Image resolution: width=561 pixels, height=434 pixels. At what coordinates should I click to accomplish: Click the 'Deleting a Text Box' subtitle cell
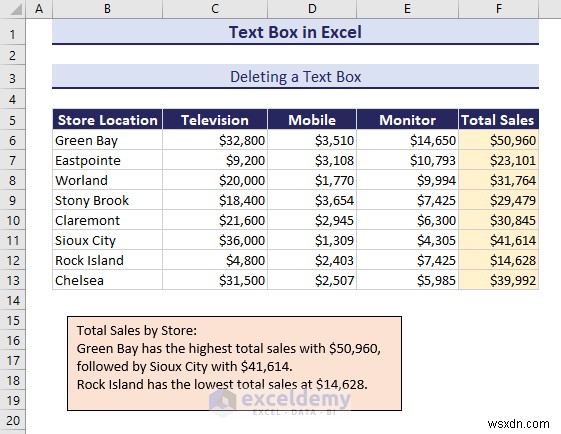[296, 77]
